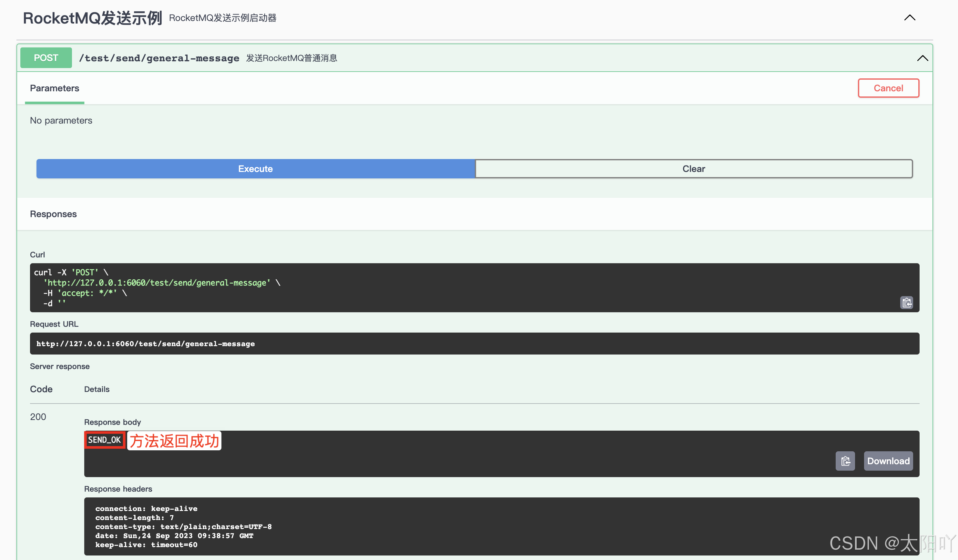Click the green POST method badge

[x=46, y=57]
